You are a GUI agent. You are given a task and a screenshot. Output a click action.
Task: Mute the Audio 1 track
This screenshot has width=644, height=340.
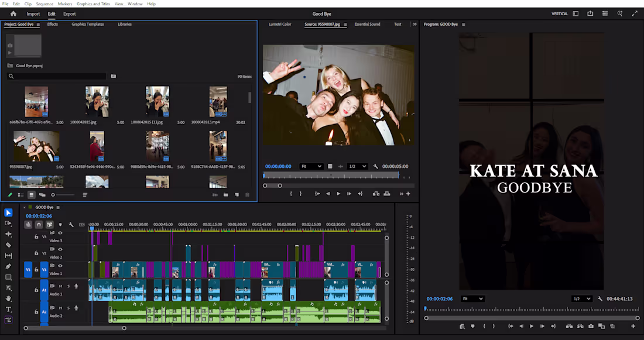60,286
